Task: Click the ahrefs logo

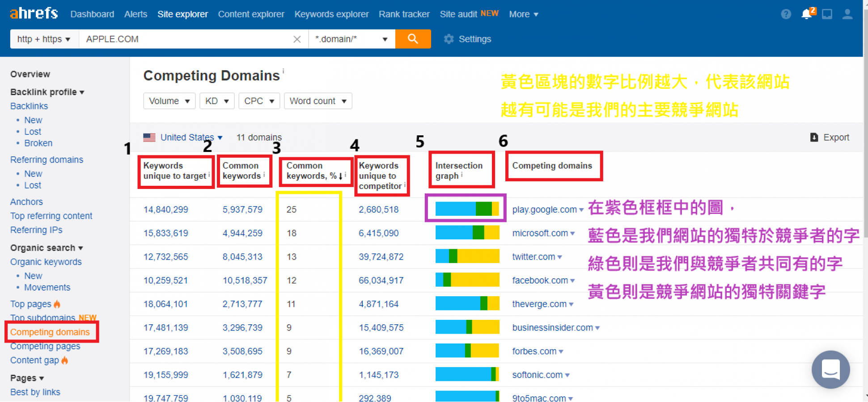Action: click(x=34, y=13)
